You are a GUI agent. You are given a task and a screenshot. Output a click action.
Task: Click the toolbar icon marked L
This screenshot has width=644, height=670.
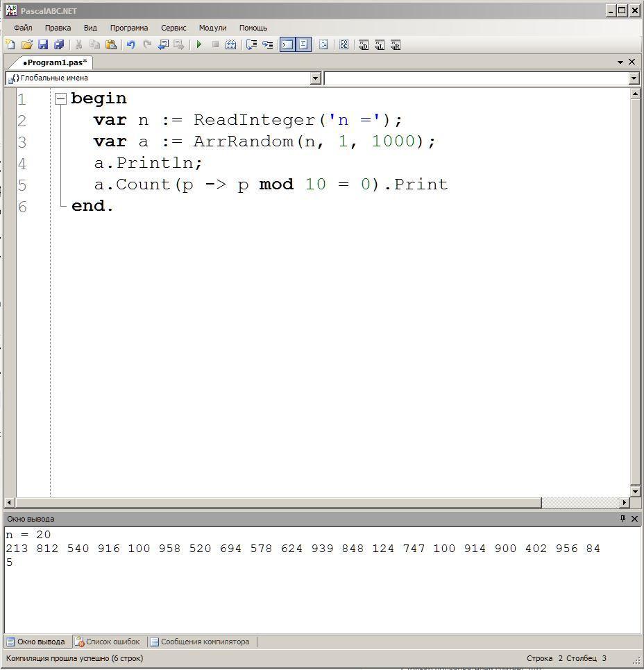coord(380,44)
